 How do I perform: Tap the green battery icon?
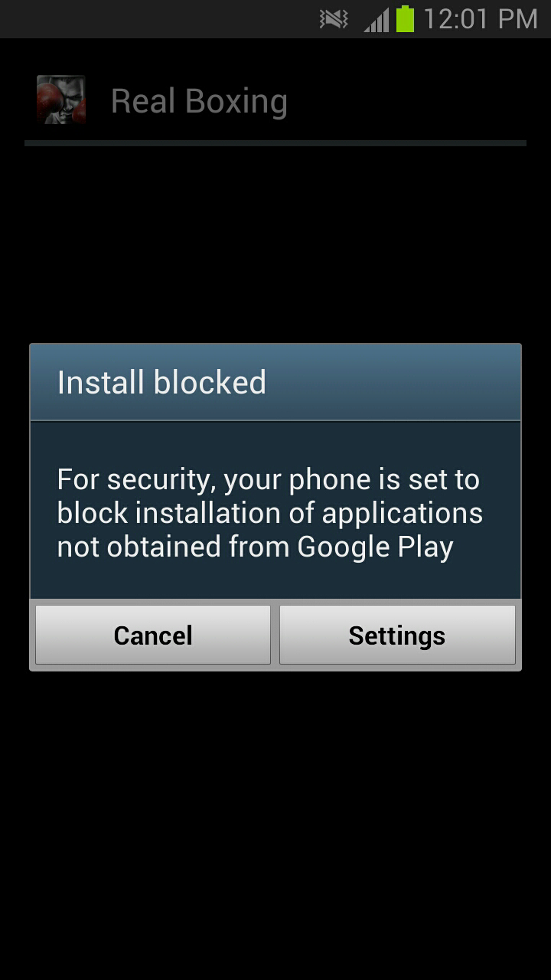[405, 19]
